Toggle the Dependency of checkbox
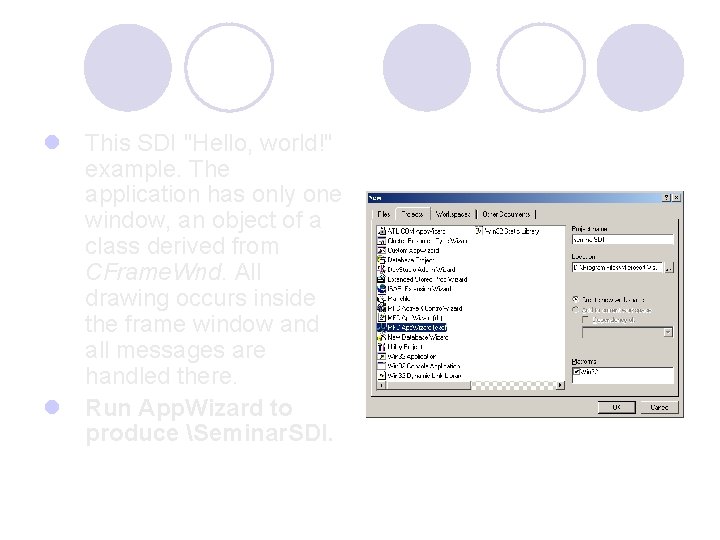Screen dimensions: 720x540 pyautogui.click(x=585, y=320)
